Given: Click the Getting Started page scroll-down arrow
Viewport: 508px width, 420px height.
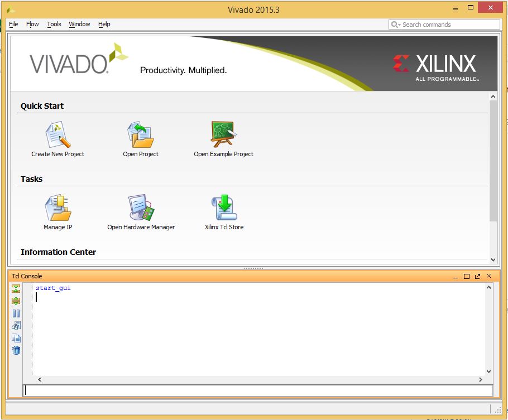Looking at the screenshot, I should point(493,260).
